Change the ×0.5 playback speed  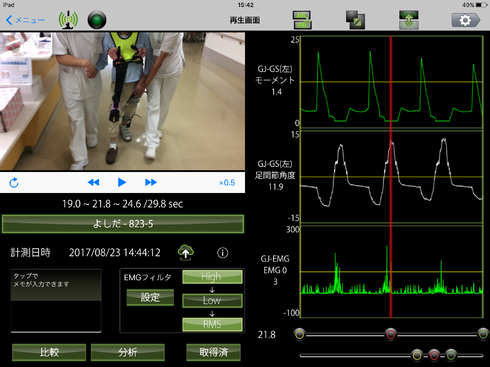coord(227,183)
